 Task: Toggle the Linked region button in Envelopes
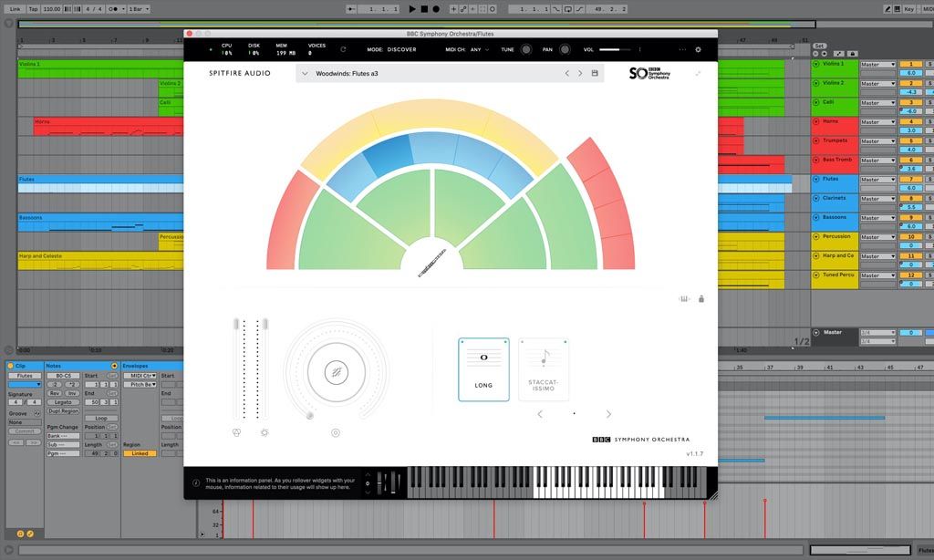pyautogui.click(x=140, y=453)
